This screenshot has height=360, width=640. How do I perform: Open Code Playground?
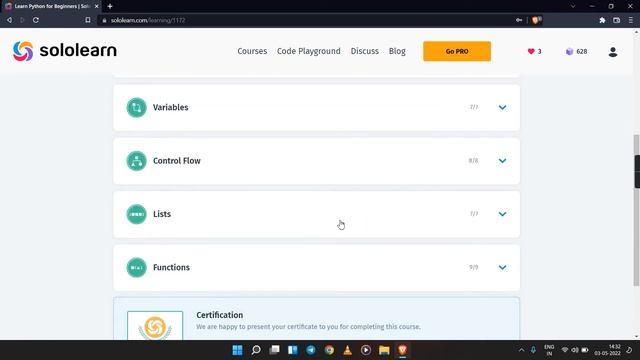pos(309,51)
